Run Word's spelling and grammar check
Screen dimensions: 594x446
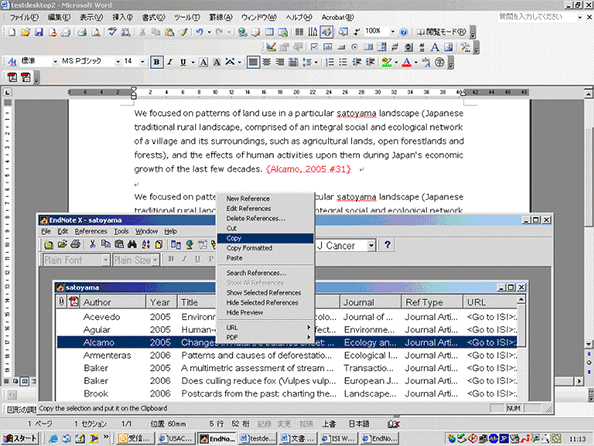point(112,32)
